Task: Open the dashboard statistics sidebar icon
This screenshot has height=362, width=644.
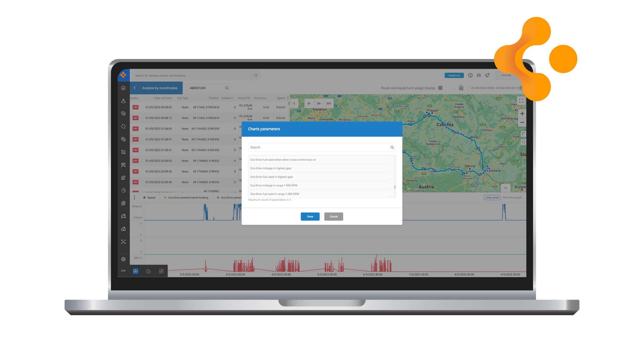Action: 123,88
